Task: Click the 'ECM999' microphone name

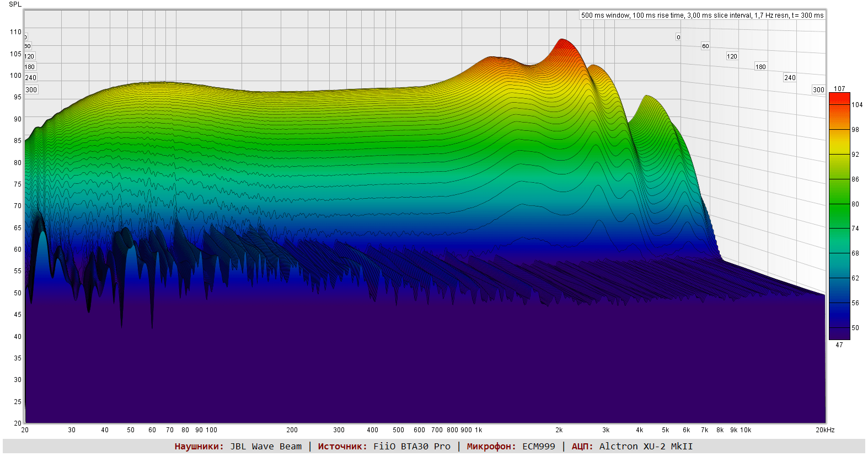Action: click(539, 447)
